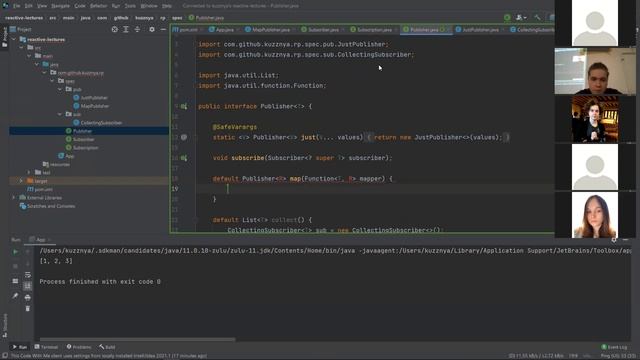640x360 pixels.
Task: Open the Navigate menu
Action: click(x=60, y=6)
